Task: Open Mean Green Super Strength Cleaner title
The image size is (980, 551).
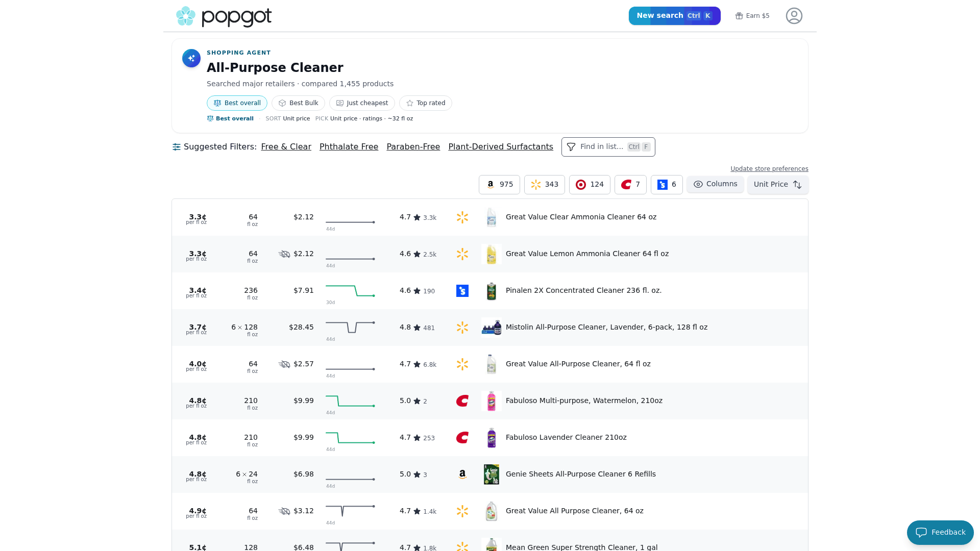Action: pyautogui.click(x=581, y=547)
